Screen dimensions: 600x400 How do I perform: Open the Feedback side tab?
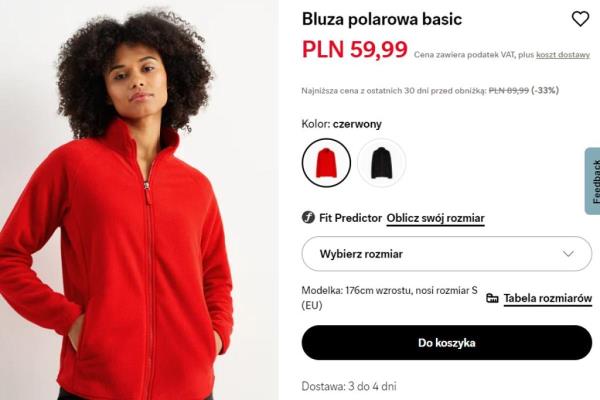(x=593, y=181)
